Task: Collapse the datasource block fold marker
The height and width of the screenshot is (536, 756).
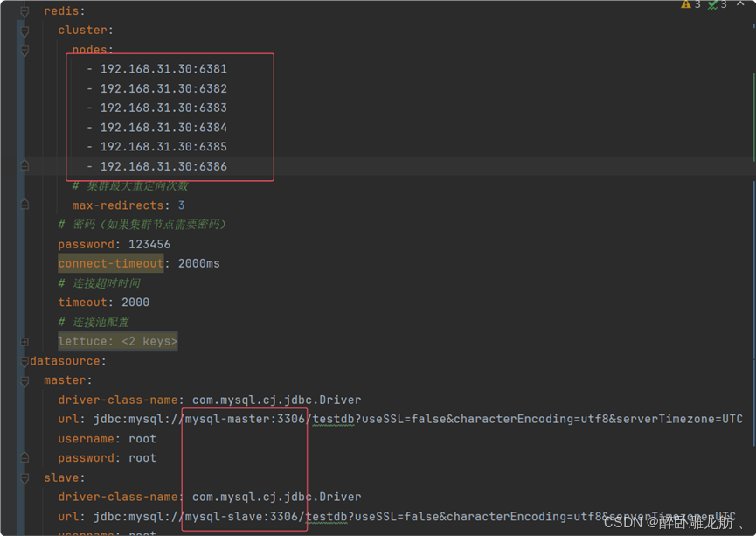Action: [x=24, y=361]
